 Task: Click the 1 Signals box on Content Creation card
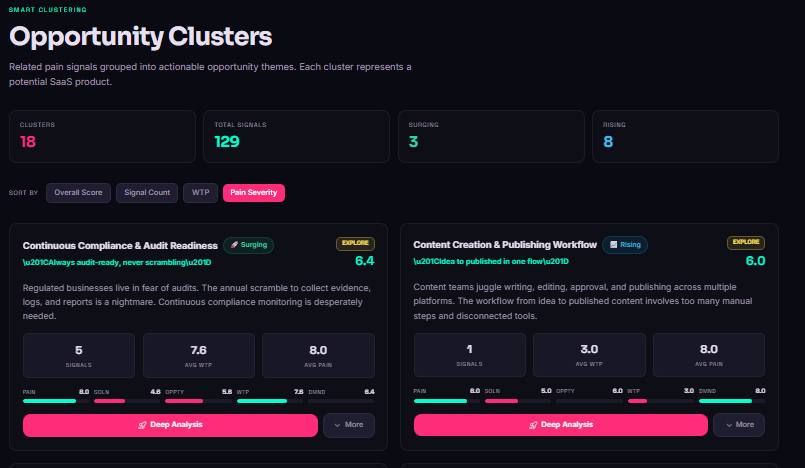[x=470, y=355]
